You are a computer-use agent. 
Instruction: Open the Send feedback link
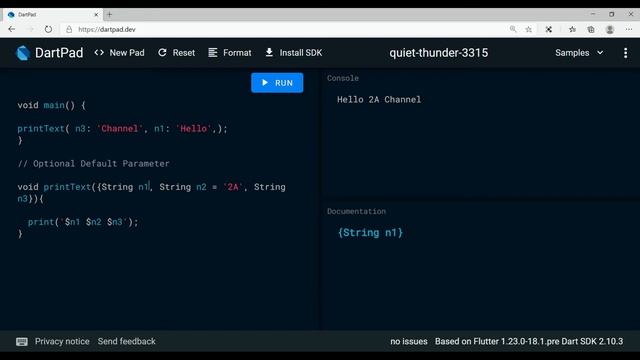click(127, 342)
